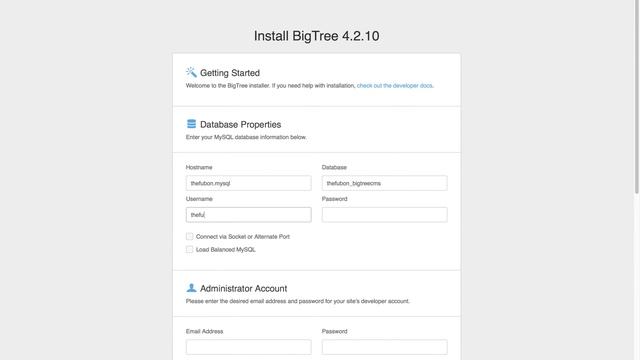This screenshot has height=360, width=640.
Task: Click the administrator Password field
Action: 384,347
